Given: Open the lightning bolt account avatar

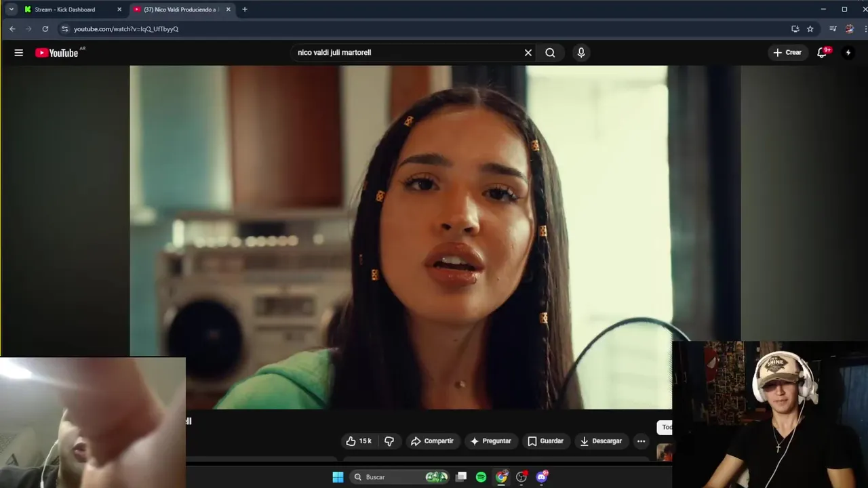Looking at the screenshot, I should click(848, 52).
